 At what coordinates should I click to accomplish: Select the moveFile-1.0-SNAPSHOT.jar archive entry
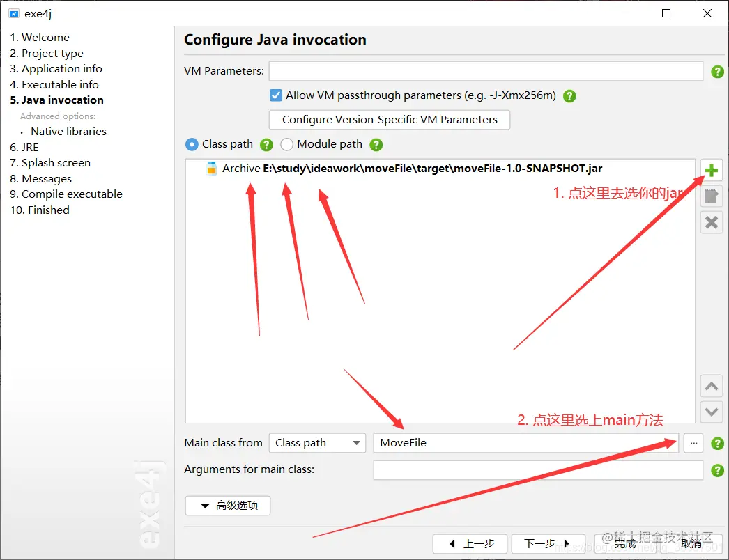point(412,169)
